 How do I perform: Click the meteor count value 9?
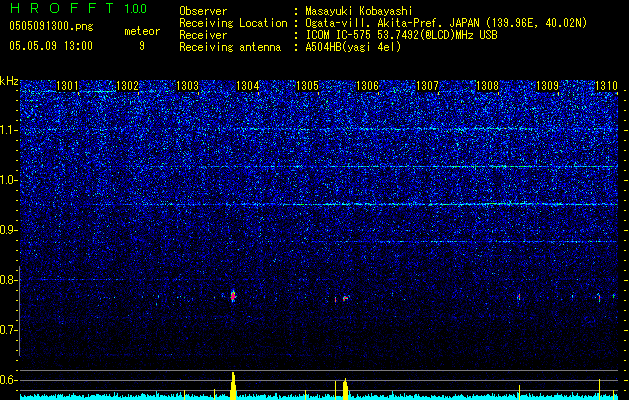(142, 46)
